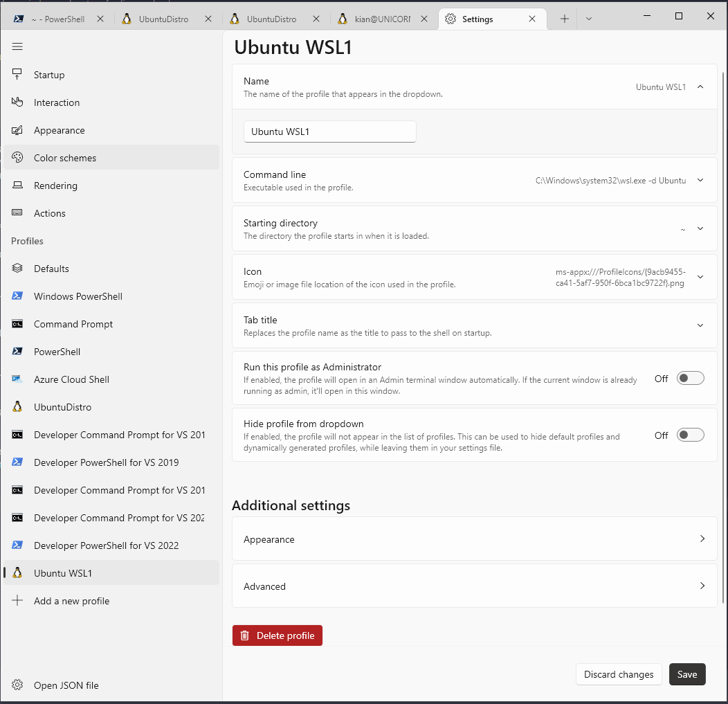Expand the Tab title setting
Viewport: 728px width, 704px height.
700,325
